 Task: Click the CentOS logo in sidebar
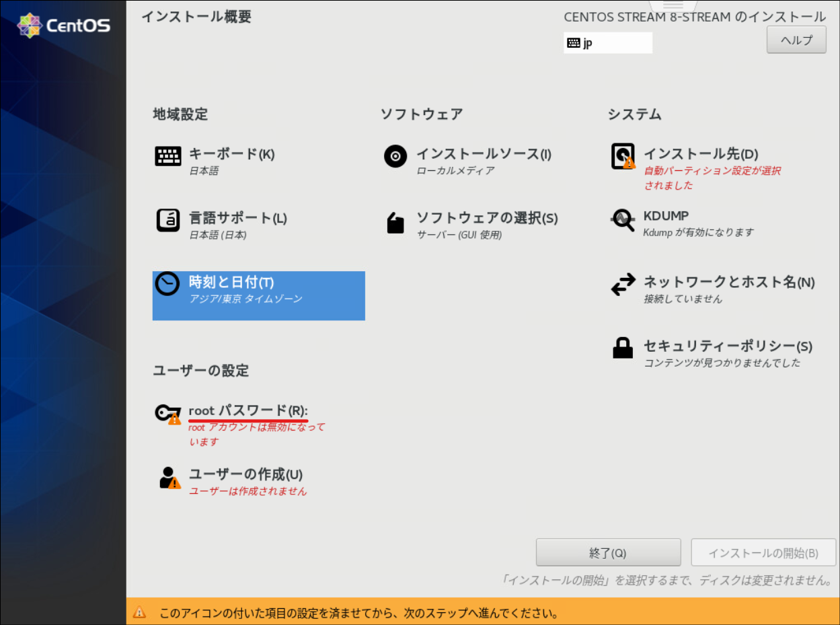[64, 26]
